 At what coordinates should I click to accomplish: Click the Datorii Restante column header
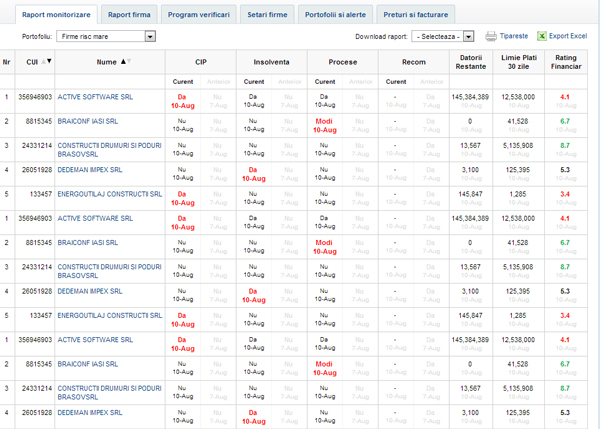471,62
